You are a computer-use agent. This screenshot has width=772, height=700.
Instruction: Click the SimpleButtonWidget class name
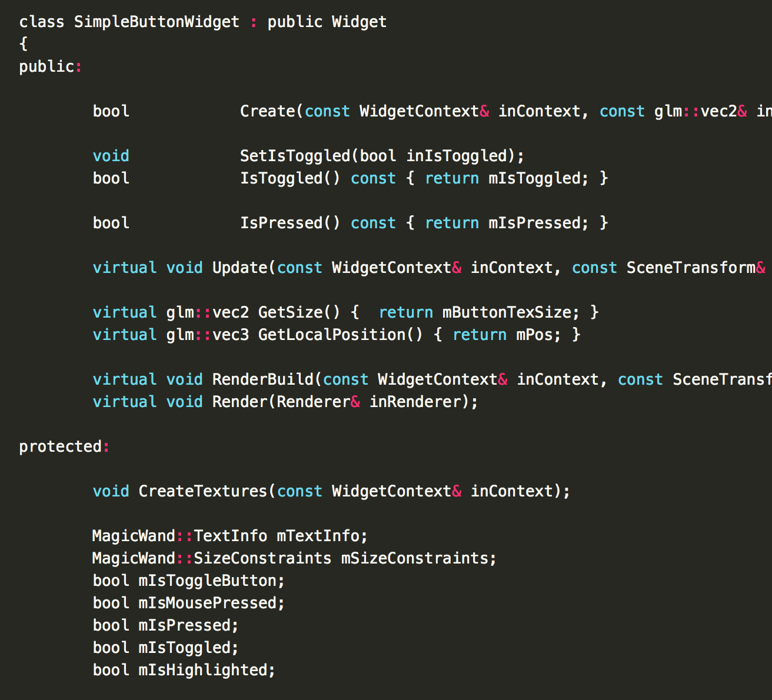tap(157, 22)
